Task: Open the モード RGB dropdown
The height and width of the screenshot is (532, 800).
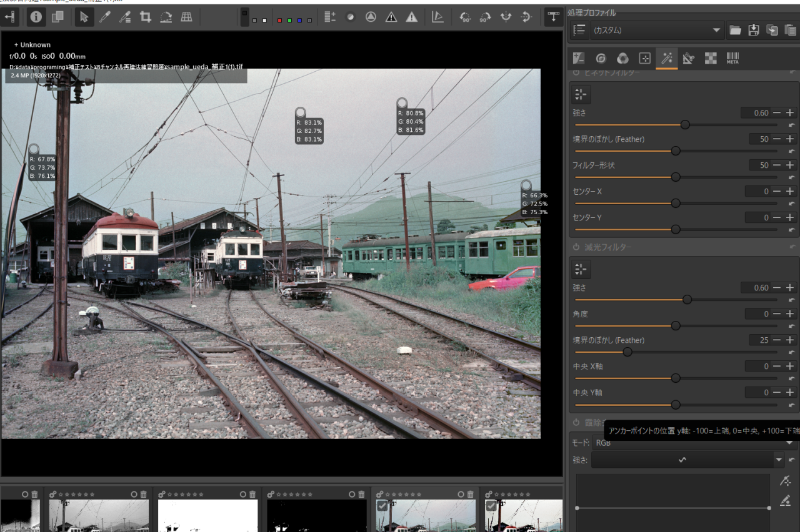Action: tap(694, 443)
